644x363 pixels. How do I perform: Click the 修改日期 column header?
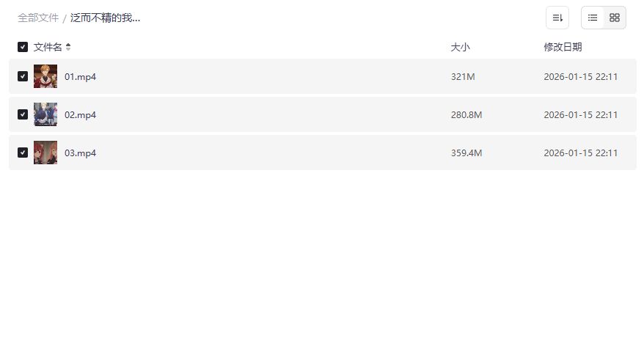pos(563,47)
